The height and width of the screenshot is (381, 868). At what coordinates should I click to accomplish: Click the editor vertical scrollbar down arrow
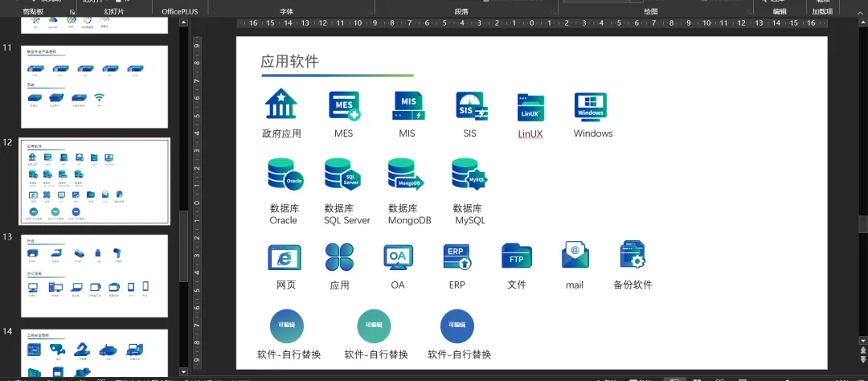(863, 340)
